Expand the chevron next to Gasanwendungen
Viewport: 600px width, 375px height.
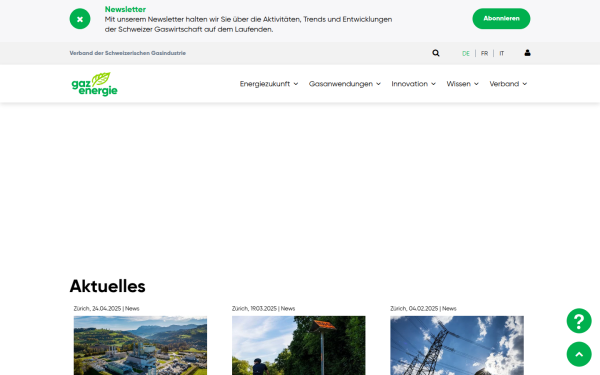(x=378, y=84)
